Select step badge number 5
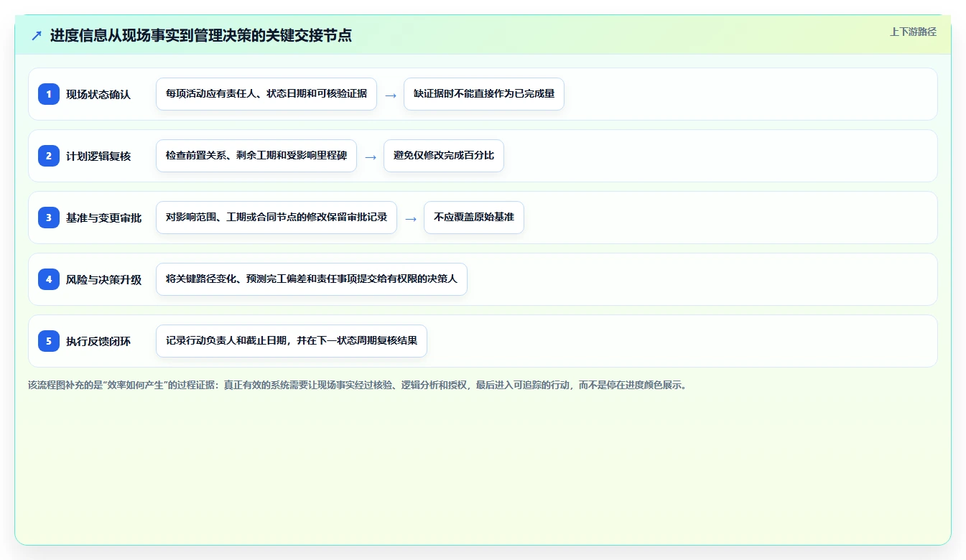The width and height of the screenshot is (966, 560). [49, 341]
